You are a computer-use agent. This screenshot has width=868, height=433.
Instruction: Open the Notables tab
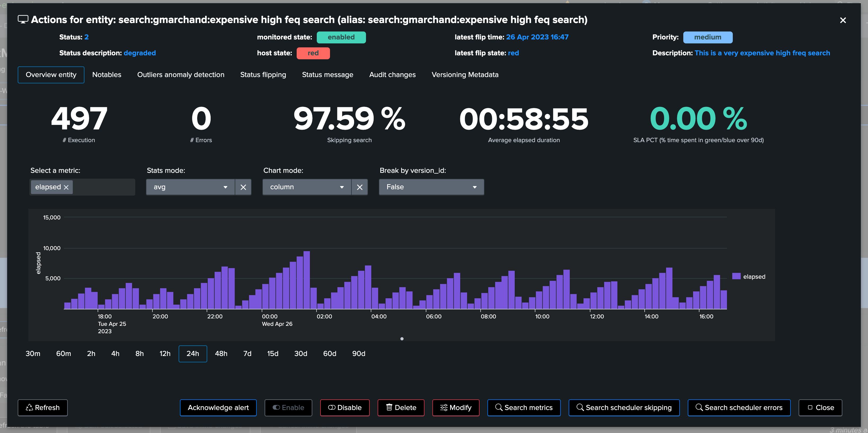coord(107,75)
